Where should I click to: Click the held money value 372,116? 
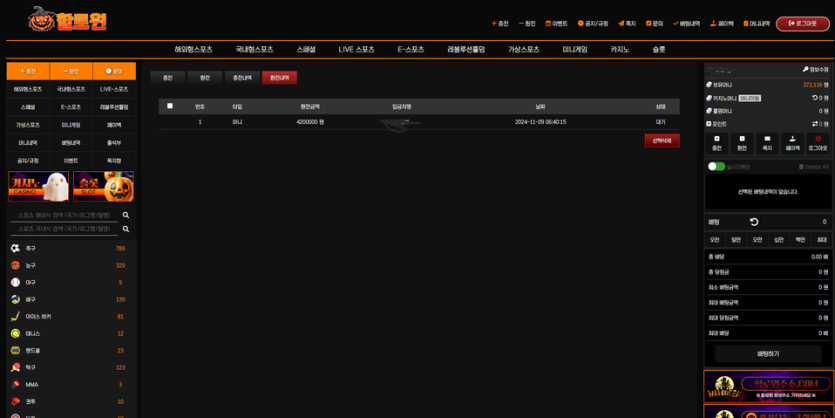pos(813,85)
